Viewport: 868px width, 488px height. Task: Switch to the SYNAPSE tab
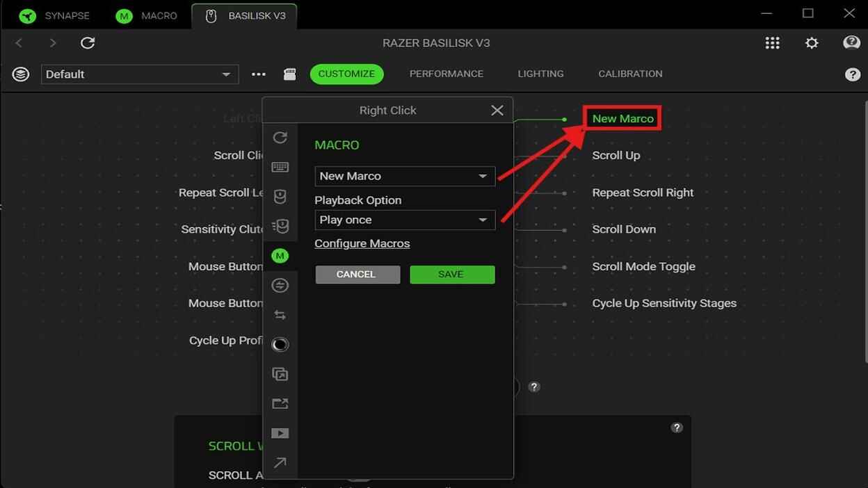(x=55, y=15)
